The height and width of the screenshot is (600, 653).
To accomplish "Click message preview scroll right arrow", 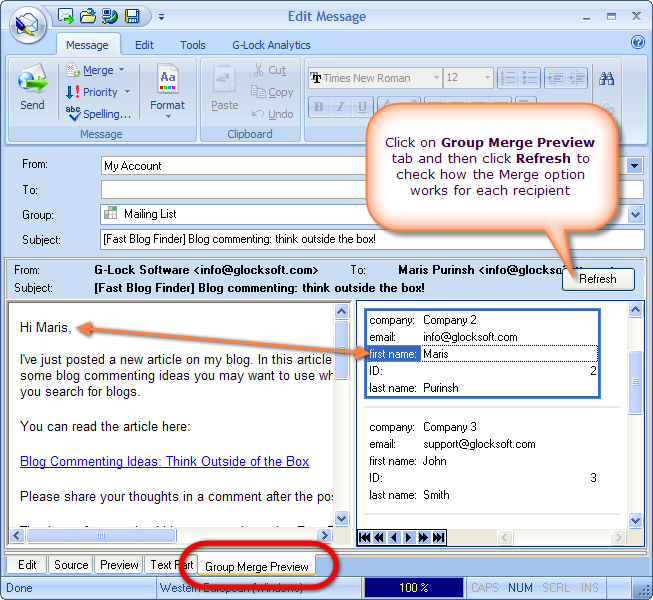I will pos(324,535).
